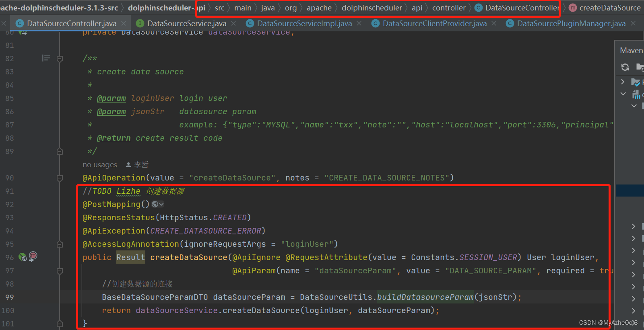
Task: Click the author hint 李哲
Action: [x=141, y=164]
